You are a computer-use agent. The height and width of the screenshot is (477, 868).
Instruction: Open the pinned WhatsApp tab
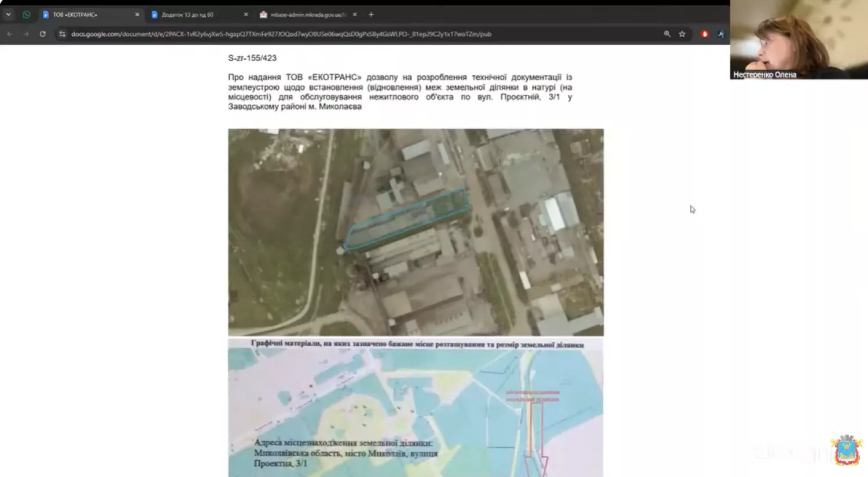[x=27, y=14]
